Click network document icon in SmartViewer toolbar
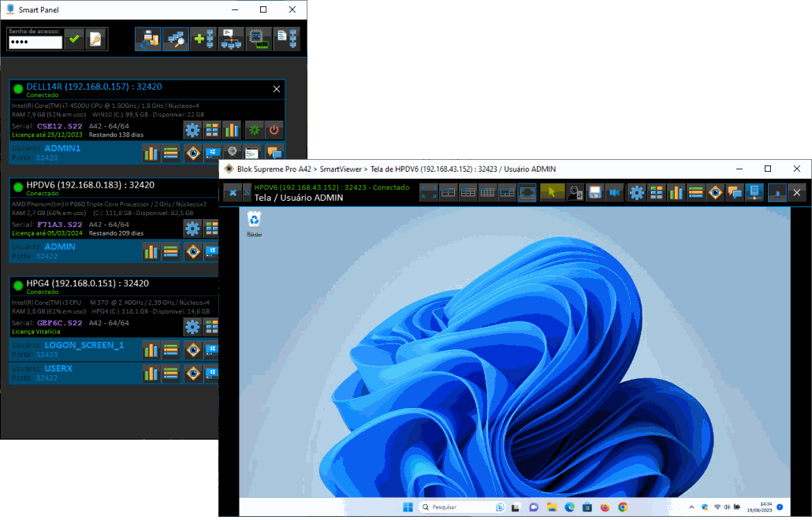 pos(754,192)
